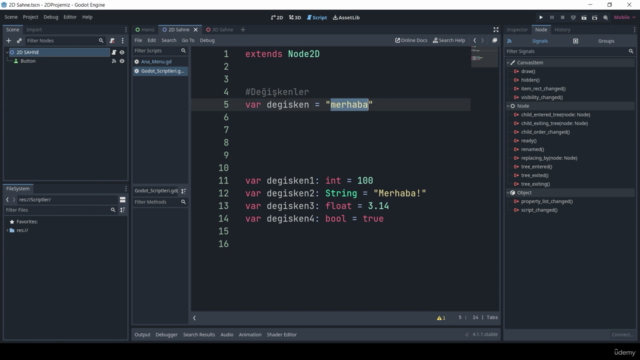The height and width of the screenshot is (360, 640).
Task: Open the Debugger bottom panel
Action: [167, 335]
